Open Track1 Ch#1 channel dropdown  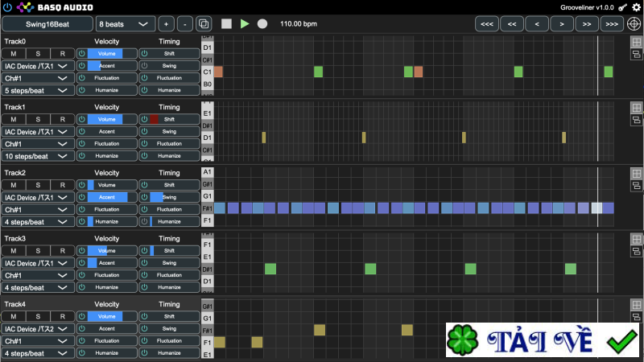click(37, 144)
